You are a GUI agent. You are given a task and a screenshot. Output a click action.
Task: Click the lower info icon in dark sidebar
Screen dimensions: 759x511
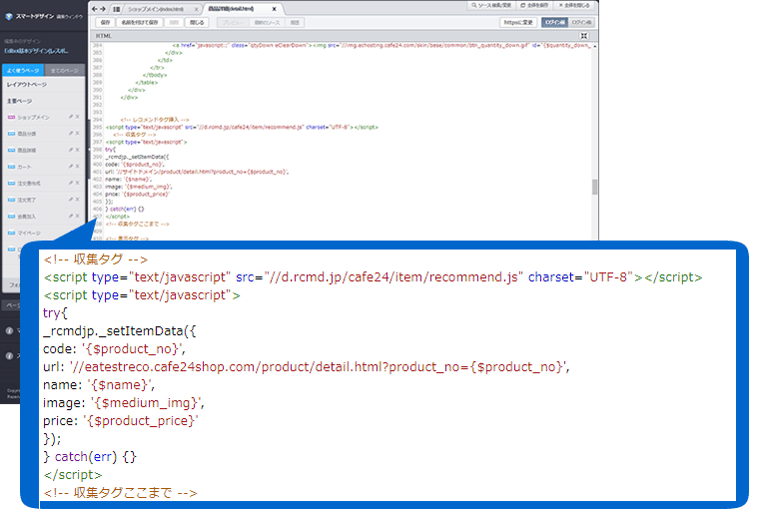(9, 355)
